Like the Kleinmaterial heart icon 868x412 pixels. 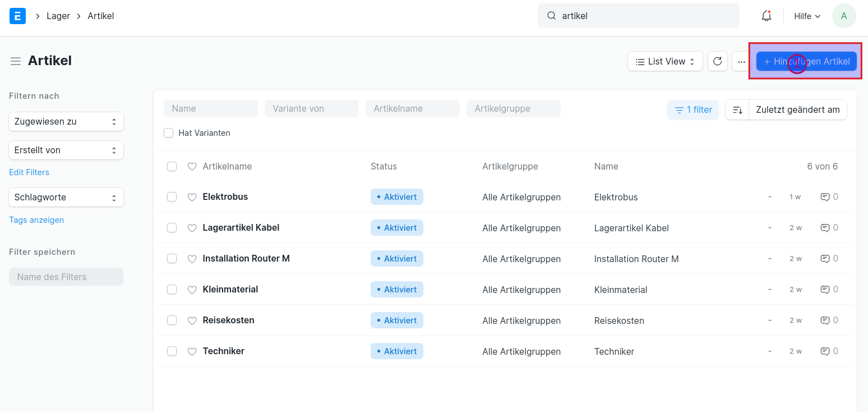(192, 290)
